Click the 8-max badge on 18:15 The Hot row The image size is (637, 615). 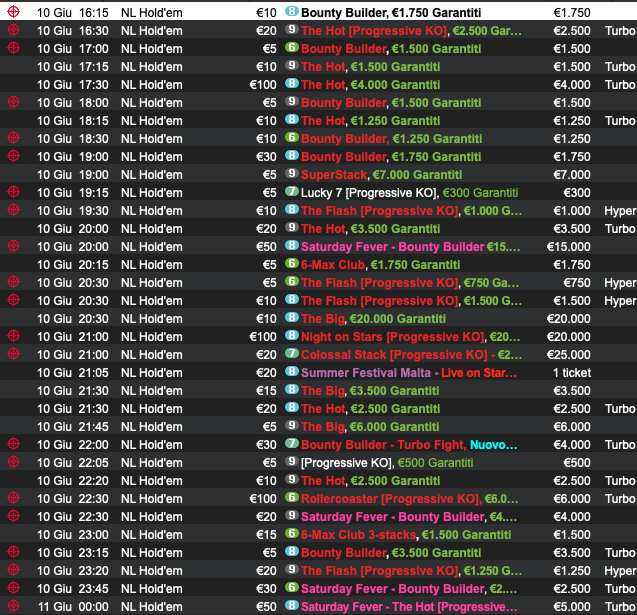click(292, 119)
